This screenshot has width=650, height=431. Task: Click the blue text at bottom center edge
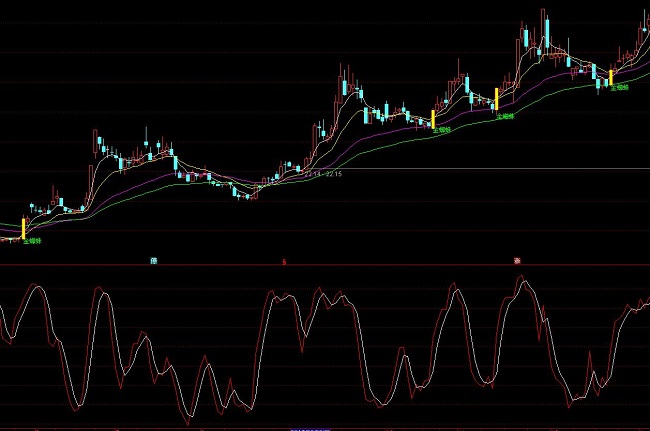pyautogui.click(x=312, y=428)
